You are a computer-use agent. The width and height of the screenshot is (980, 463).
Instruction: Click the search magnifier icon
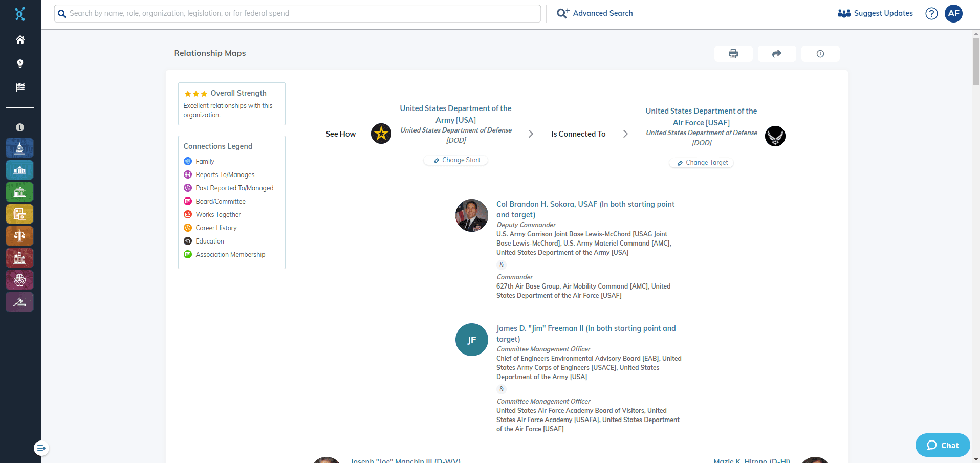pyautogui.click(x=62, y=14)
